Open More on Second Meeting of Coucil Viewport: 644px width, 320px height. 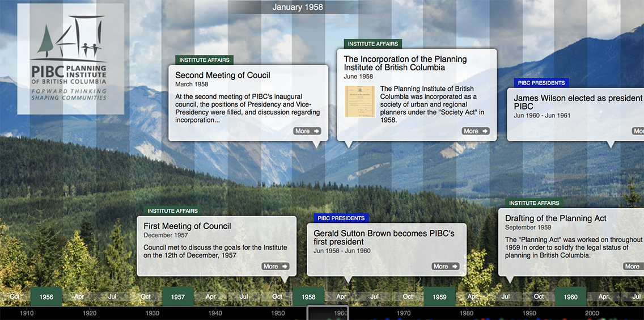tap(307, 131)
